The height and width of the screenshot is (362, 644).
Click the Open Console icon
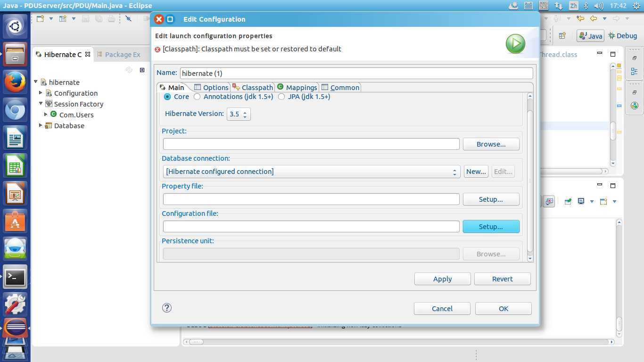[603, 201]
